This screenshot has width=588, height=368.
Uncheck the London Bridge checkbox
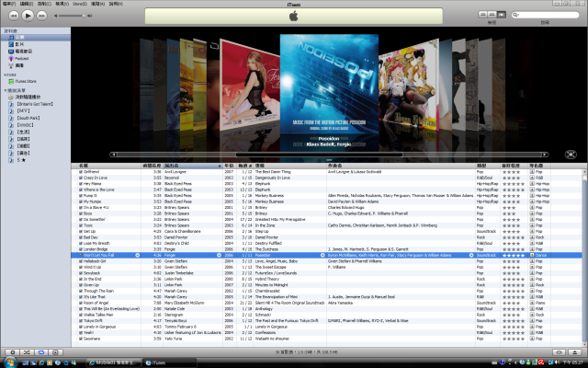81,249
